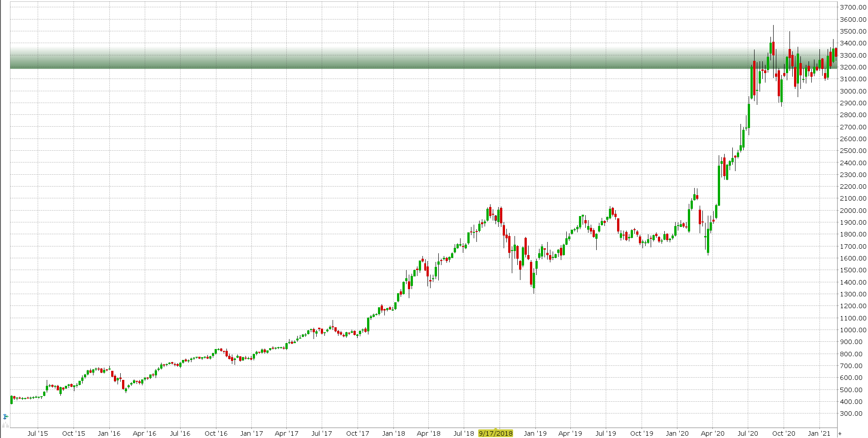Click the Jan '20 date axis label
Viewport: 868px width, 438px height.
(677, 433)
